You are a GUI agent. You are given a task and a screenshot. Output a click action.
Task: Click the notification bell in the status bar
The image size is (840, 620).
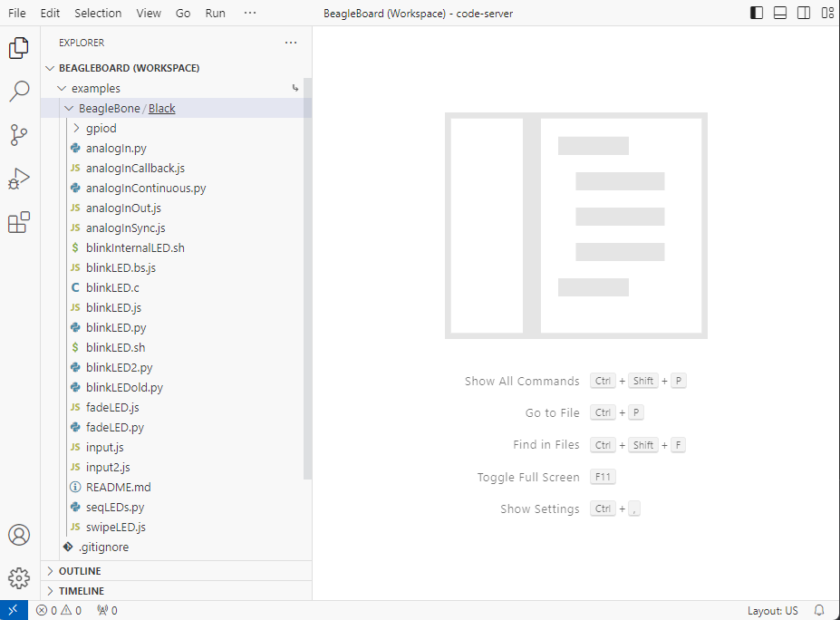tap(819, 610)
